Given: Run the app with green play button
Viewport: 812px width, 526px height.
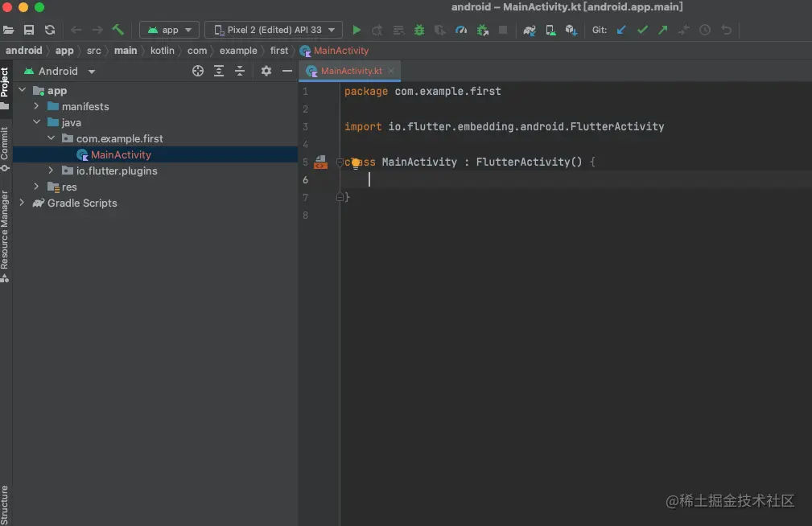Looking at the screenshot, I should [357, 30].
